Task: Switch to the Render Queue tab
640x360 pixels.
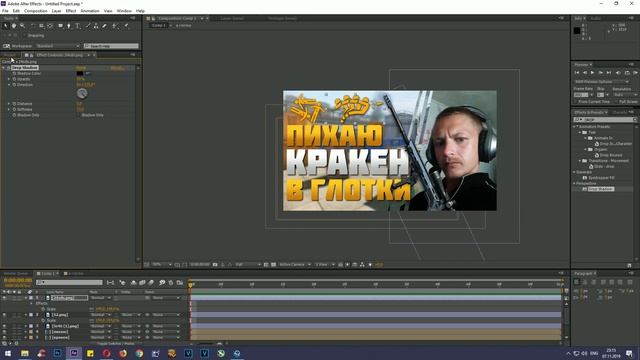Action: [x=16, y=273]
